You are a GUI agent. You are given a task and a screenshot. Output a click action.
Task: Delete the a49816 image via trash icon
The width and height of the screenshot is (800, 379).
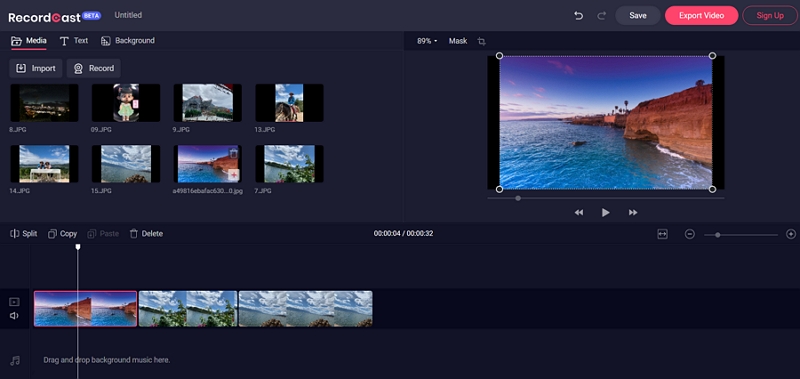point(234,153)
